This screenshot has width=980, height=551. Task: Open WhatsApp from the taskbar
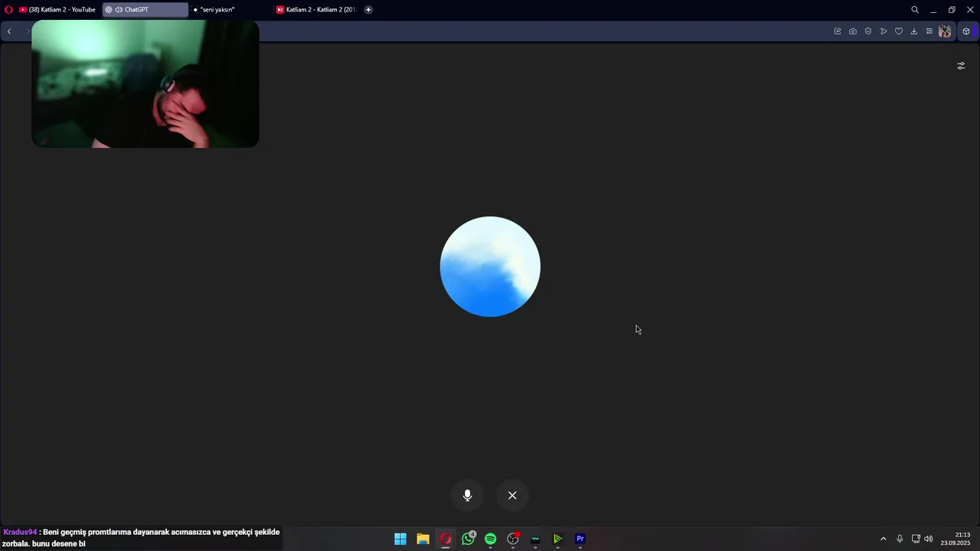tap(468, 539)
